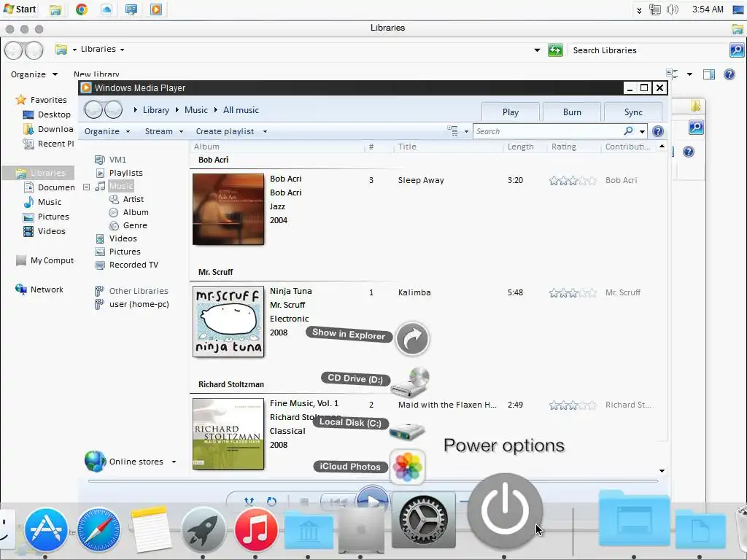Select Genre under Music
Screen dimensions: 747x560
tap(135, 225)
